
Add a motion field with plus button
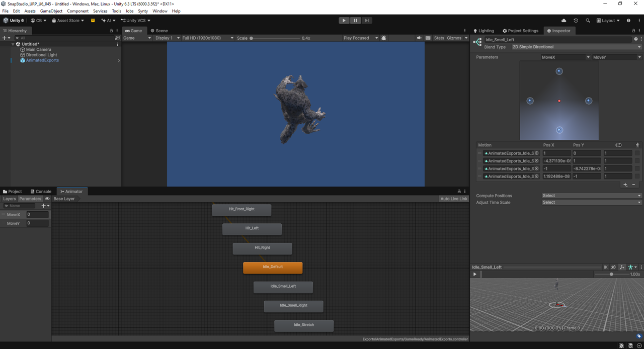pyautogui.click(x=625, y=185)
